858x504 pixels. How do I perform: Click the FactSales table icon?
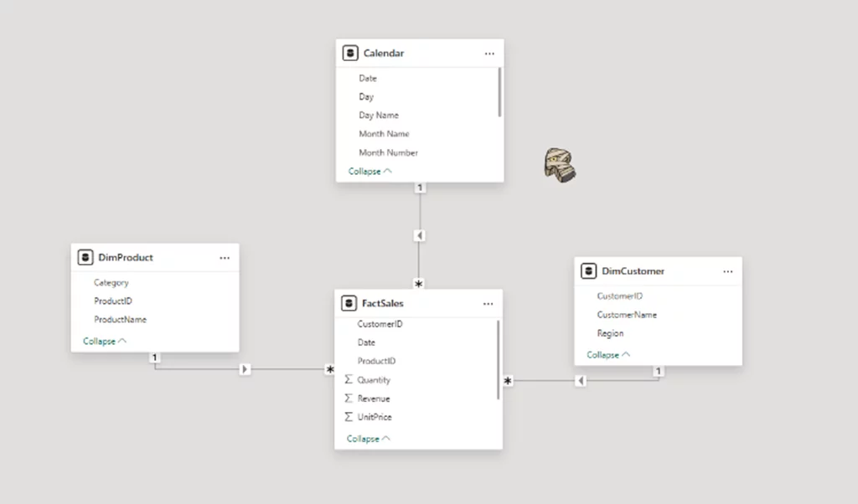point(349,303)
